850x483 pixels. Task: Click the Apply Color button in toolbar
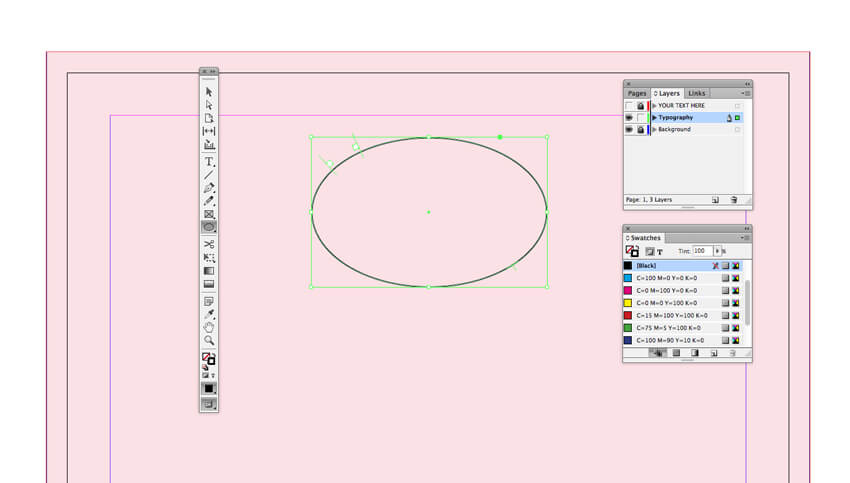(x=209, y=389)
